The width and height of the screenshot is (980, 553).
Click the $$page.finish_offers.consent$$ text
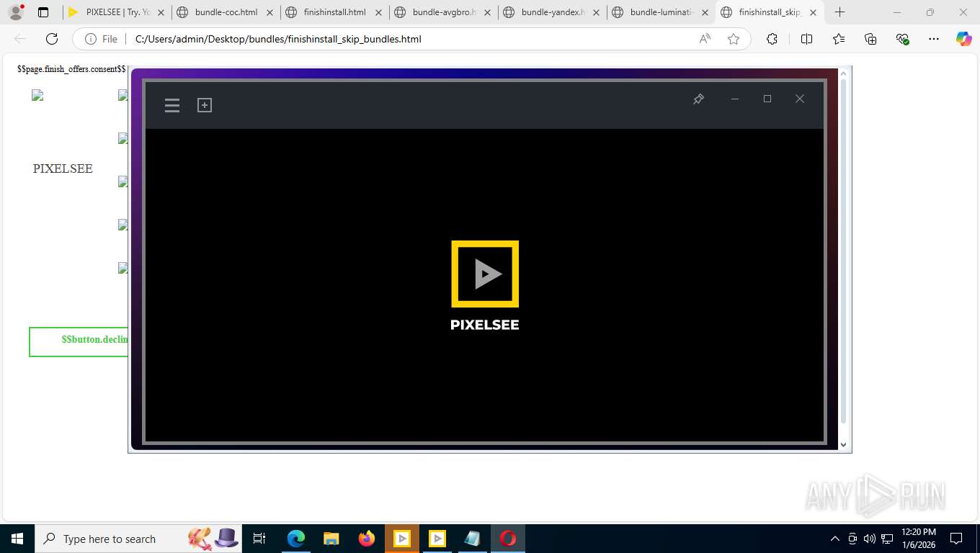[x=71, y=70]
